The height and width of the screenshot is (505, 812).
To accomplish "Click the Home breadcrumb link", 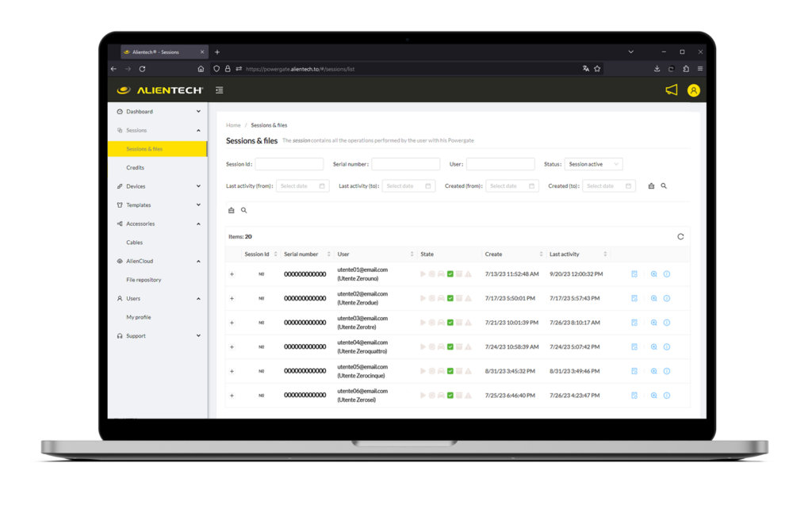I will [x=233, y=125].
